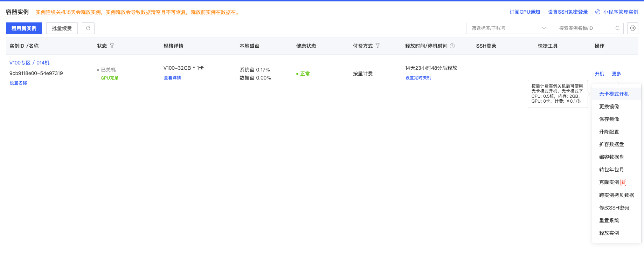
Task: Click the V100-32GB • 1卡 spec text
Action: (x=183, y=68)
